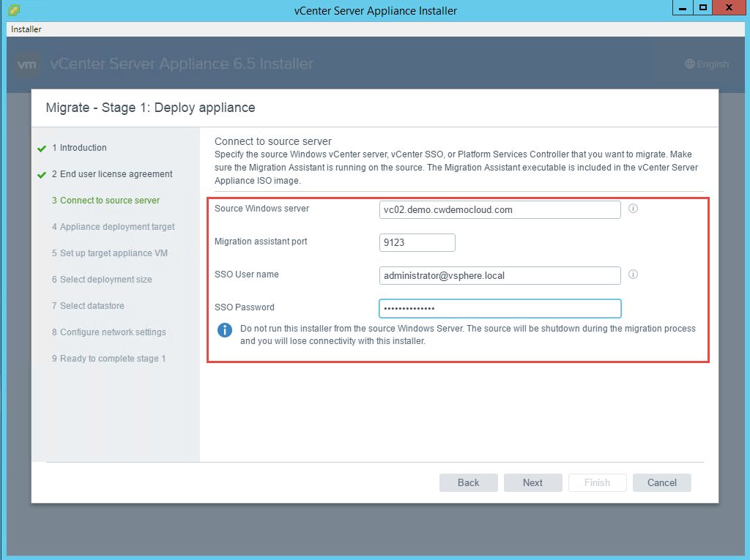This screenshot has width=750, height=560.
Task: Click the disabled Finish button
Action: tap(598, 482)
